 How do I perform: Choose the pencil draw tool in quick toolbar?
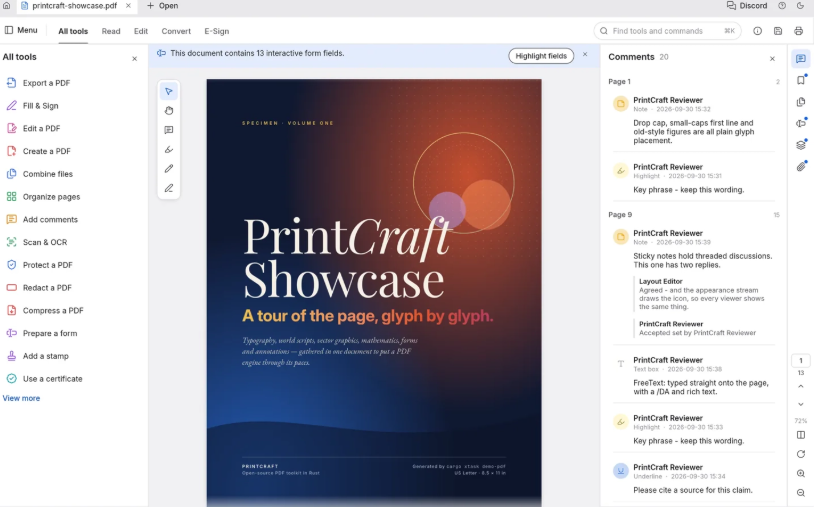tap(169, 169)
